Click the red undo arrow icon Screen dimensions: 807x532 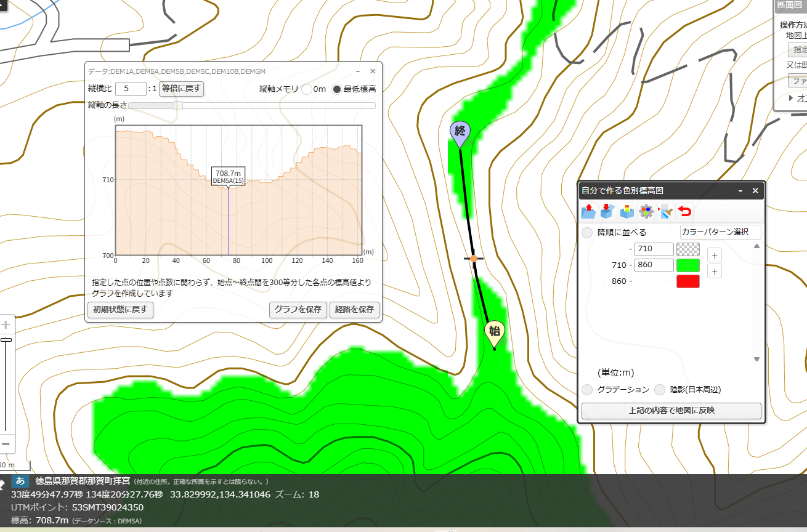tap(684, 211)
